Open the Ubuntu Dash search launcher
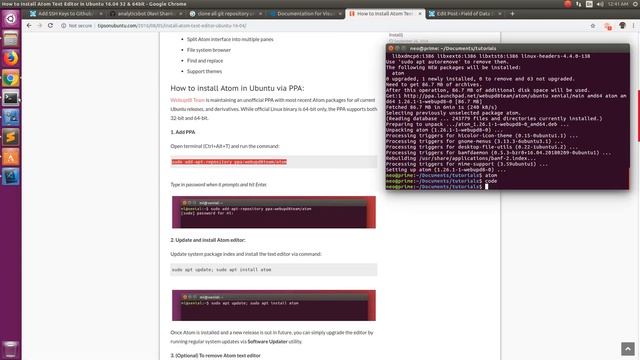 click(11, 19)
